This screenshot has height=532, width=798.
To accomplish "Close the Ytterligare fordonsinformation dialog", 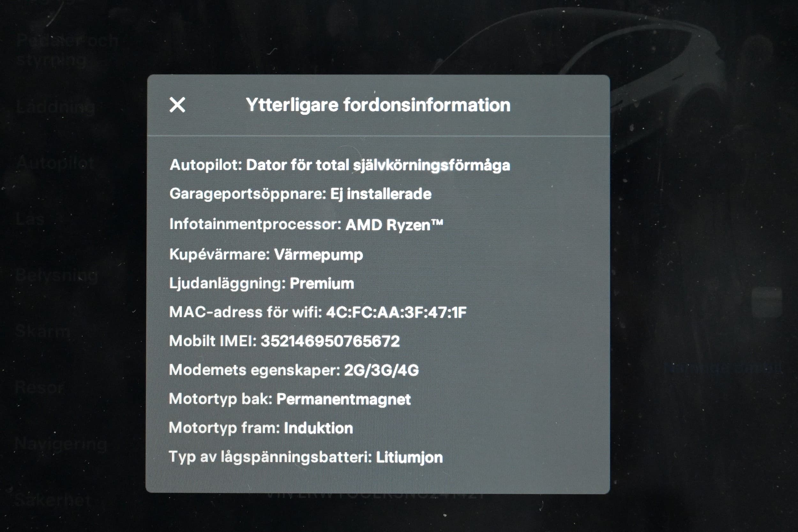I will click(x=177, y=105).
